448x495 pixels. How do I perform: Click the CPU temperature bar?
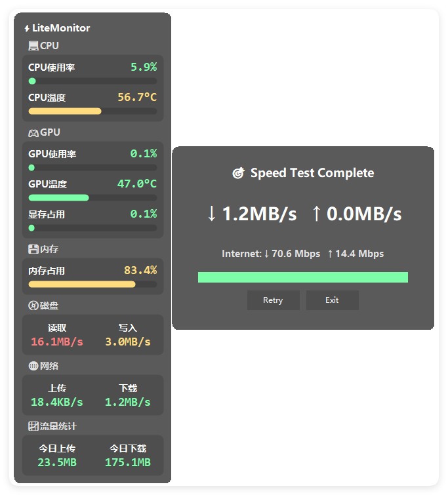tap(92, 111)
